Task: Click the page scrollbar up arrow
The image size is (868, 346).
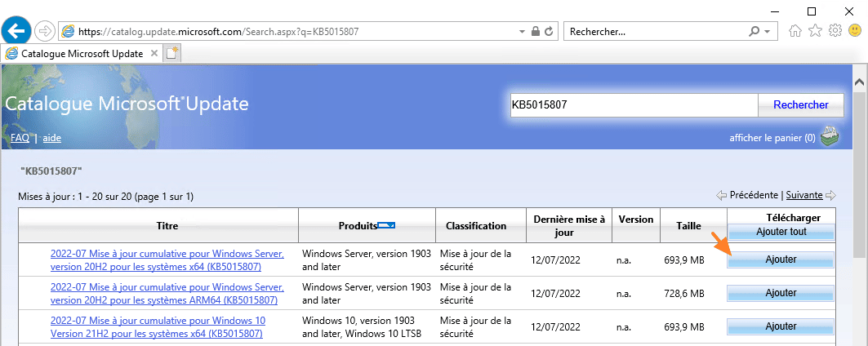Action: [859, 82]
